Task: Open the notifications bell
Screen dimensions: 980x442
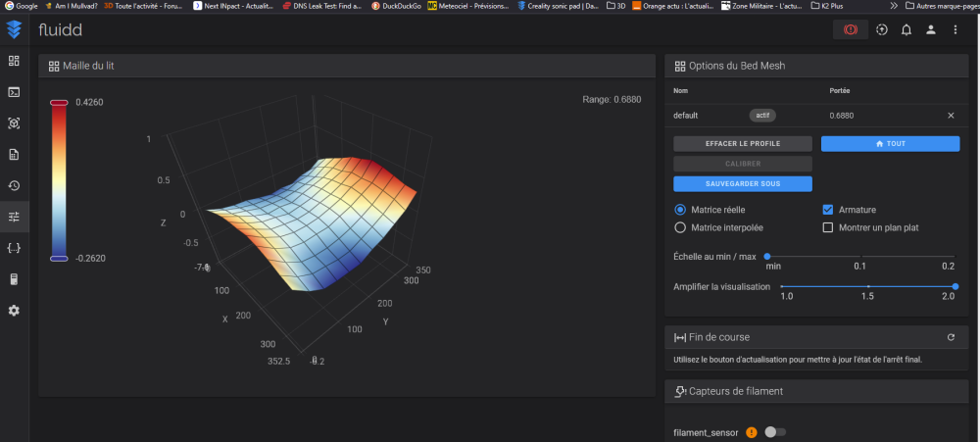Action: (x=906, y=29)
